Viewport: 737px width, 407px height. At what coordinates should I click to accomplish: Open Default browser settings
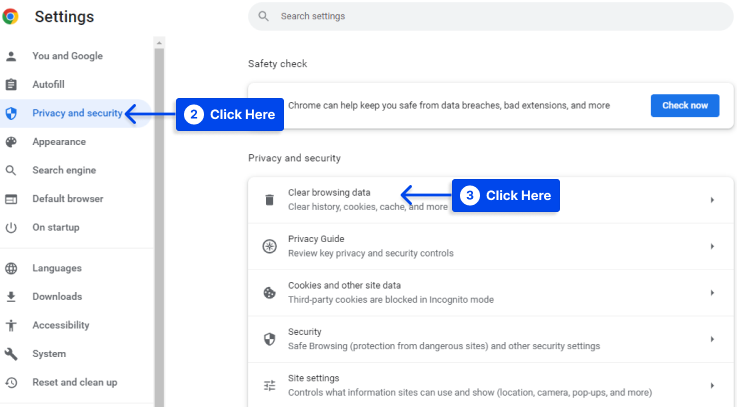tap(68, 199)
